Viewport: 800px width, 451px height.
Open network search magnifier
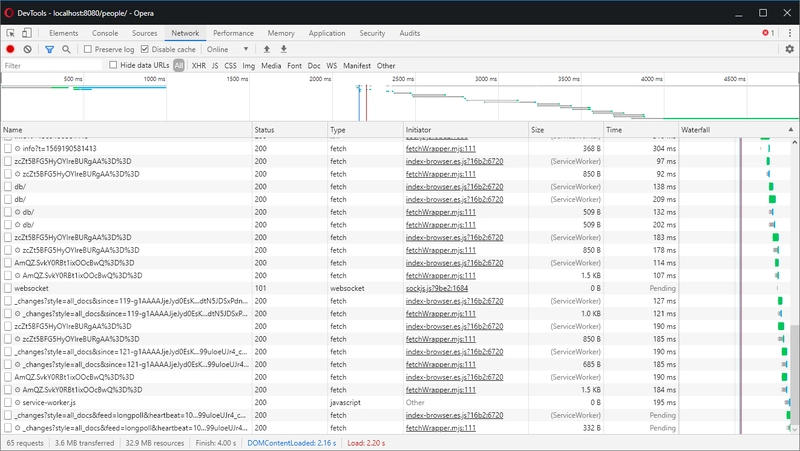[x=66, y=49]
